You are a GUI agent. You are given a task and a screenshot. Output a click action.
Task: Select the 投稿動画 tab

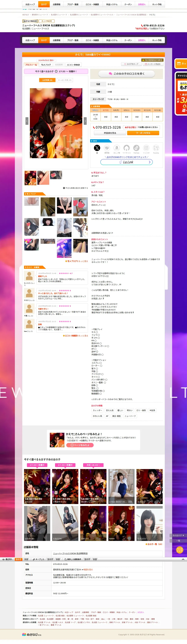[x=59, y=65]
